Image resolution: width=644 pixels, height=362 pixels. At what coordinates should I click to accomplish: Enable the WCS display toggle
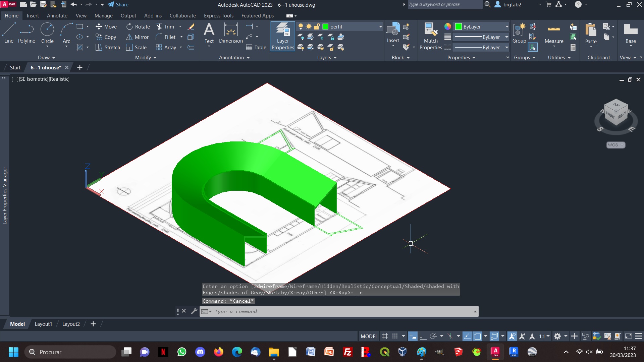click(615, 144)
